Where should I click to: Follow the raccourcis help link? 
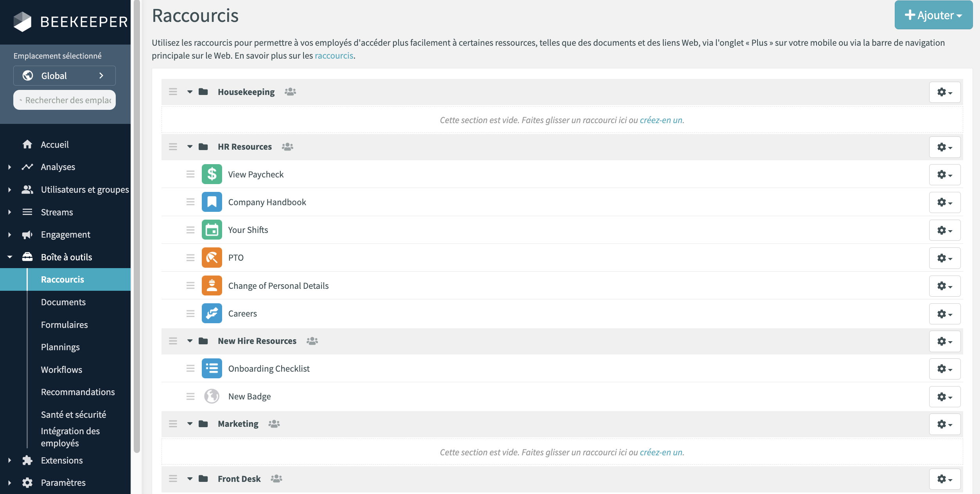[334, 55]
